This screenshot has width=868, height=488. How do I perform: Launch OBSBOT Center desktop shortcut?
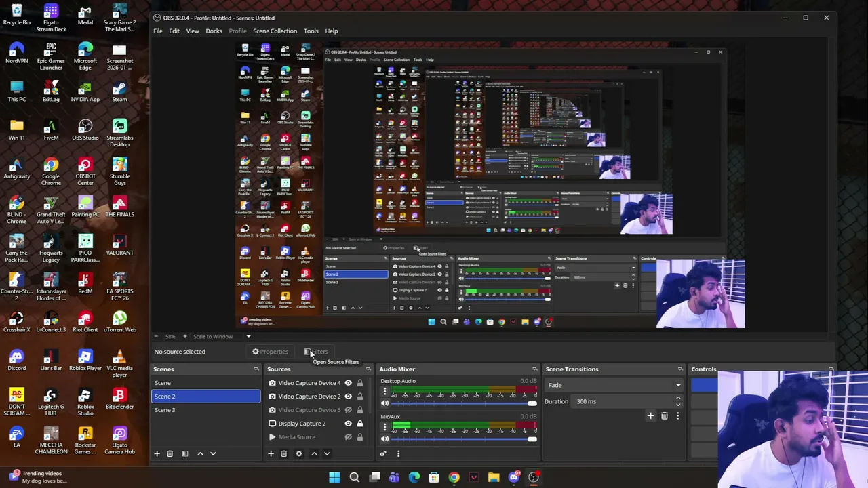85,171
